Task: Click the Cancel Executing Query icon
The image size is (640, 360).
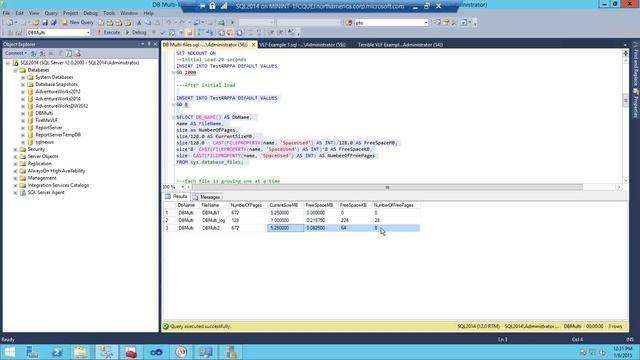Action: [x=154, y=32]
